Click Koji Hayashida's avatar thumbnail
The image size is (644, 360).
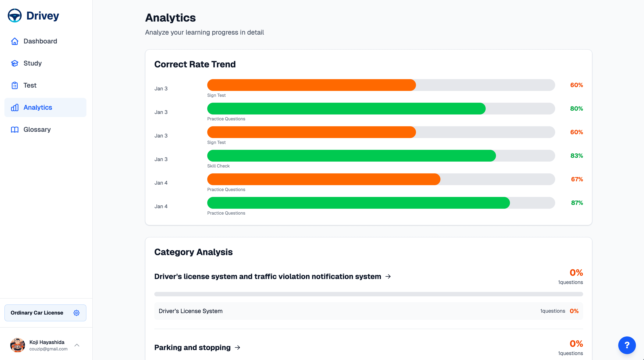pyautogui.click(x=17, y=345)
